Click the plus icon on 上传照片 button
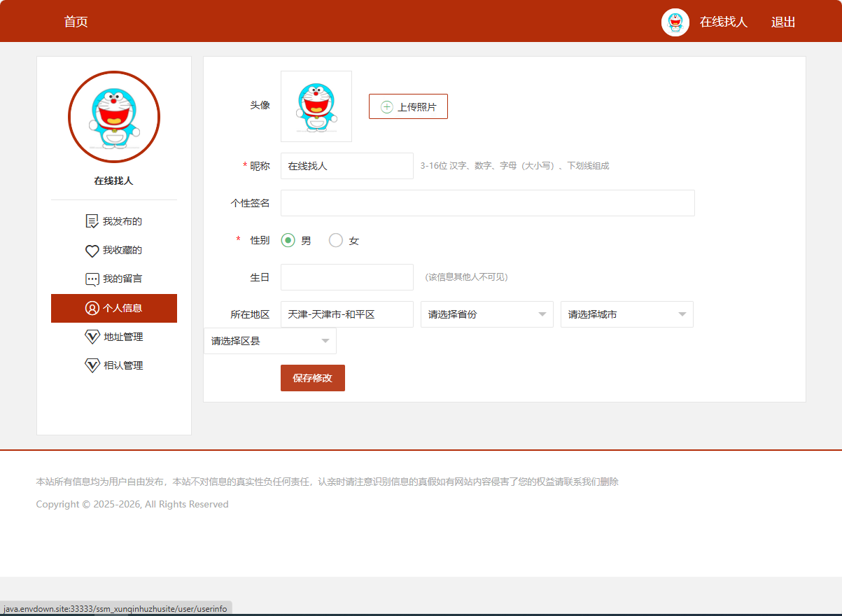 pyautogui.click(x=386, y=106)
